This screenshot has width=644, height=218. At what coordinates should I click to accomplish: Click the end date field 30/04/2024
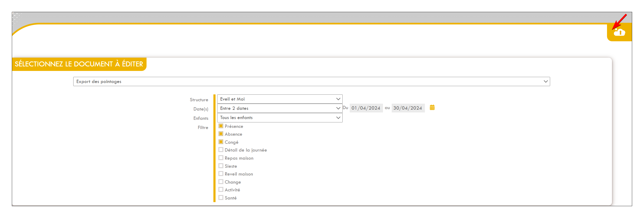(x=408, y=108)
